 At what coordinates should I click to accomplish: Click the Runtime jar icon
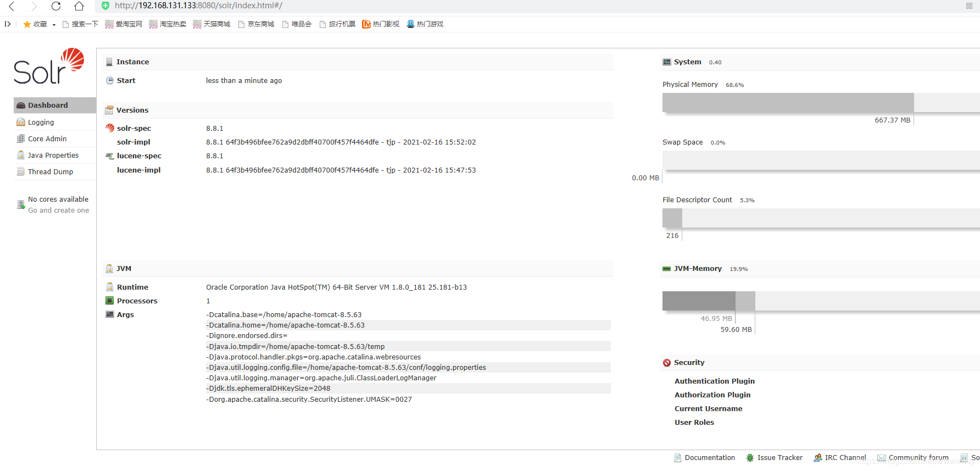110,287
